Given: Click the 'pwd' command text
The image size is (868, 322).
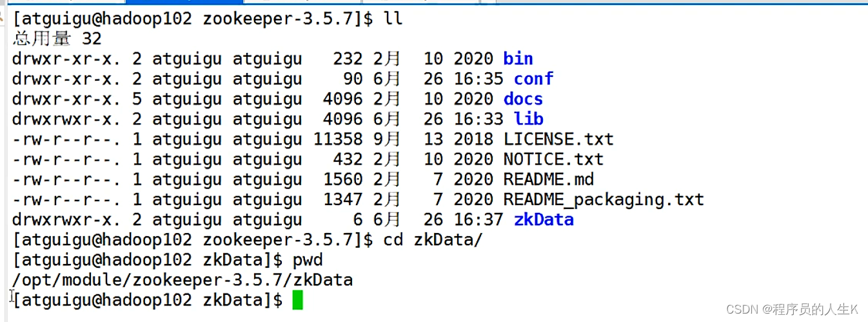Looking at the screenshot, I should click(x=308, y=260).
